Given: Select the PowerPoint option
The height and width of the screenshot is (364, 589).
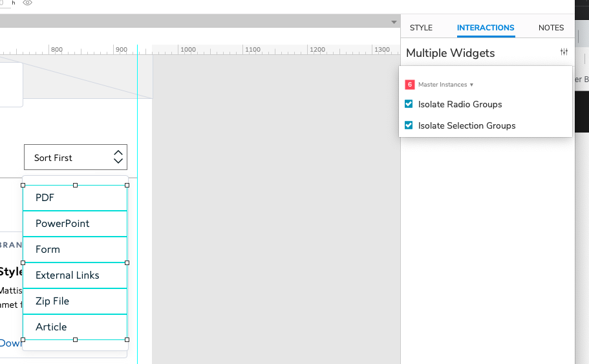Looking at the screenshot, I should click(x=75, y=224).
